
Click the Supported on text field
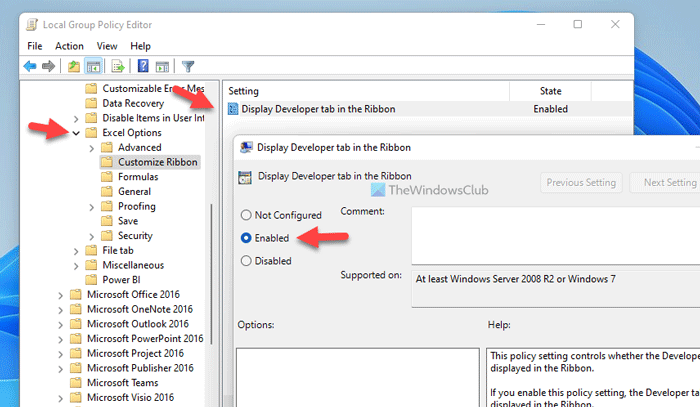555,289
